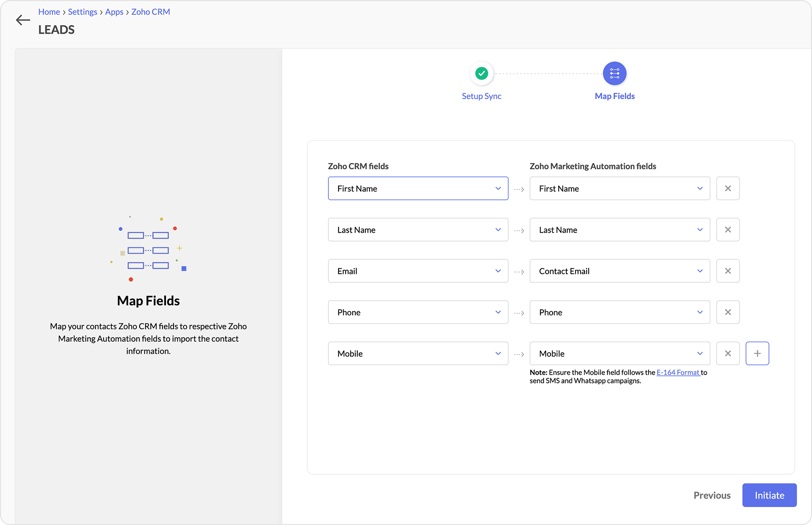This screenshot has height=525, width=812.
Task: Open the E-164 Format link
Action: coord(678,372)
